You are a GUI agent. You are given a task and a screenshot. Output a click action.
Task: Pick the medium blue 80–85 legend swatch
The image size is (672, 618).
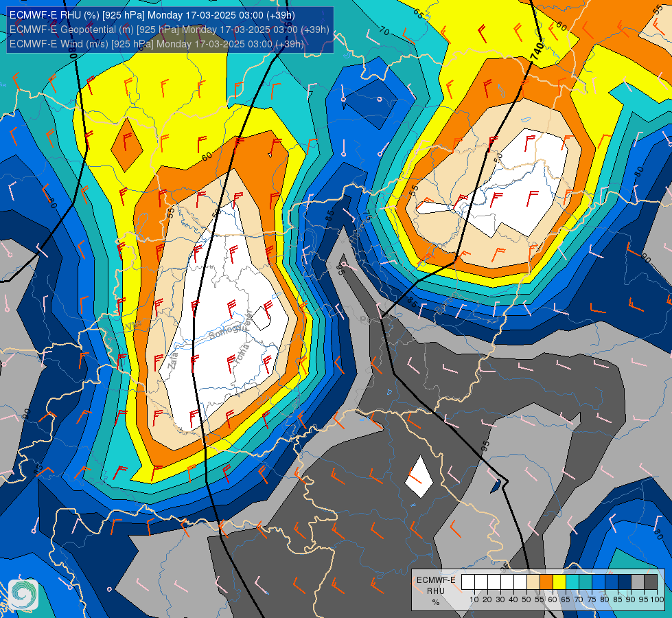pyautogui.click(x=611, y=582)
